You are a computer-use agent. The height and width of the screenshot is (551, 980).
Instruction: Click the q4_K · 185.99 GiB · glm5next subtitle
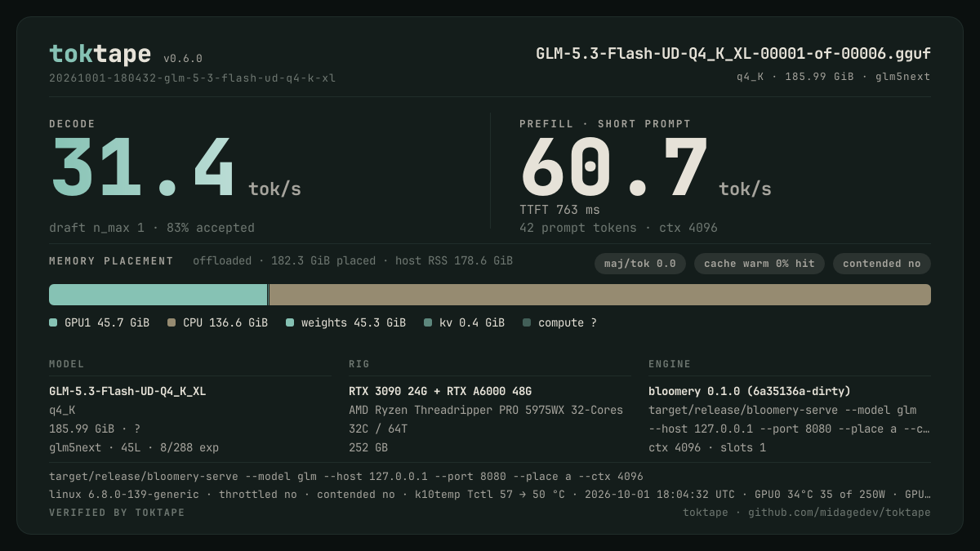pyautogui.click(x=834, y=77)
